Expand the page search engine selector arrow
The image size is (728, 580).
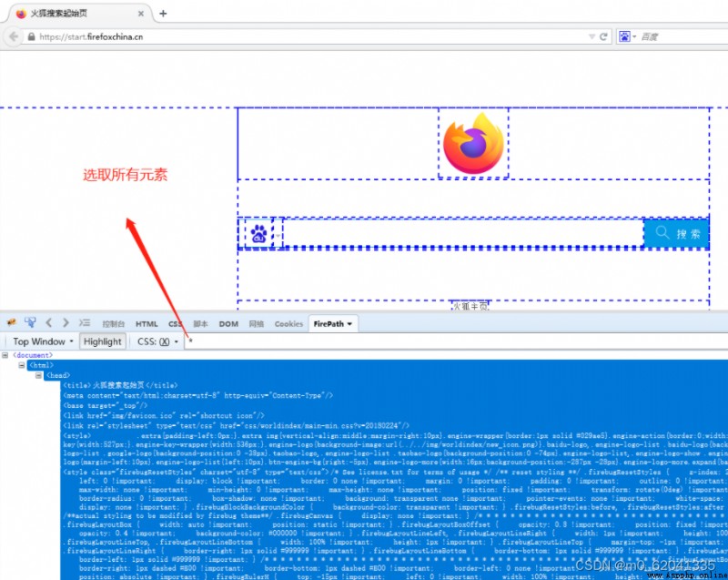coord(278,235)
